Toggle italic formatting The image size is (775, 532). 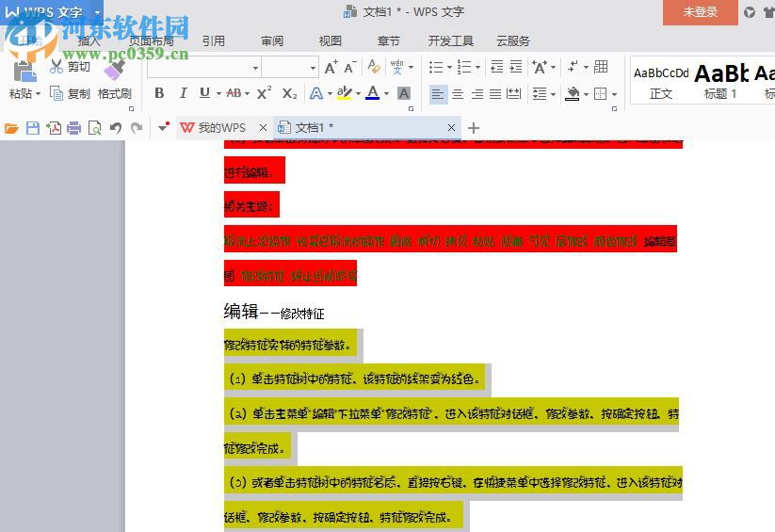pos(183,93)
